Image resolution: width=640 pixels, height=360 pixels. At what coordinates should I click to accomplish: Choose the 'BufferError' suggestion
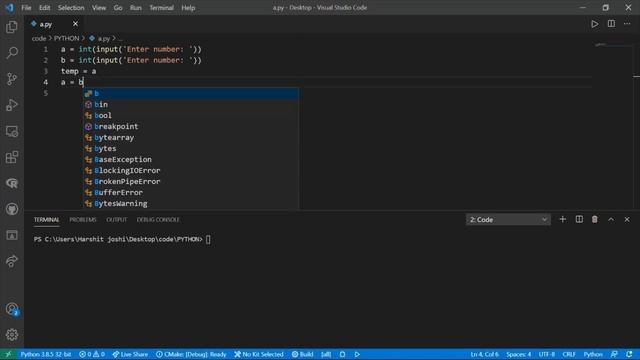pos(191,193)
